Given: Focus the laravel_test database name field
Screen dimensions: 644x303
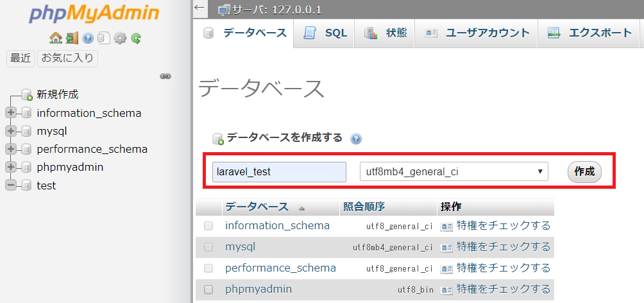Looking at the screenshot, I should [279, 172].
